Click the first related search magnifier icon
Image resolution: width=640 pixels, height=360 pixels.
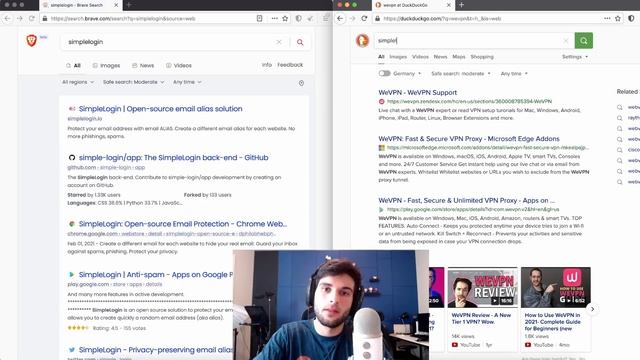620,107
